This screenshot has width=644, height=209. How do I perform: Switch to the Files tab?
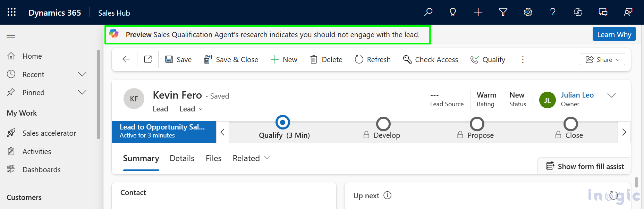(x=213, y=158)
